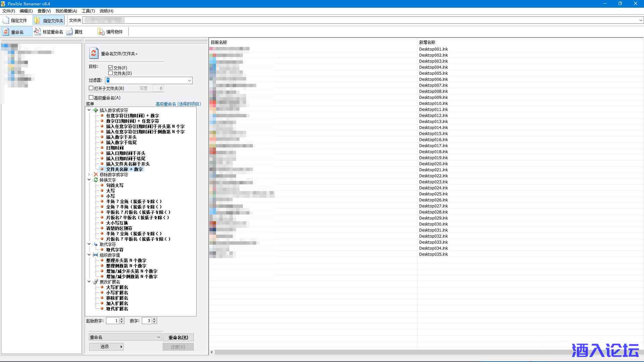Screen dimensions: 644x362
Task: Open the 重命名 action combo box
Action: click(x=158, y=337)
